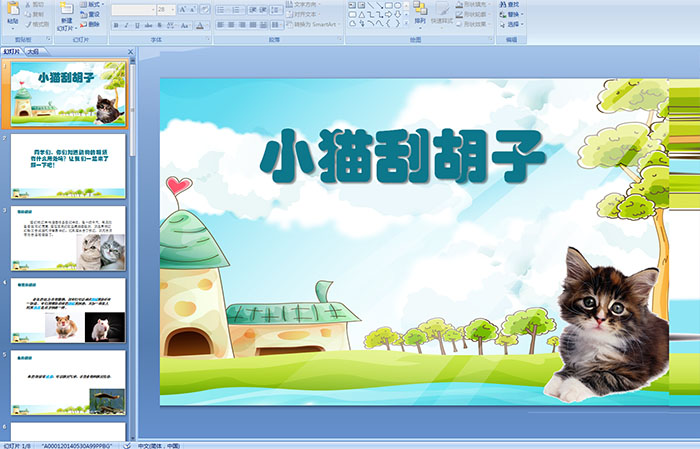
Task: Toggle Bold formatting
Action: point(114,25)
